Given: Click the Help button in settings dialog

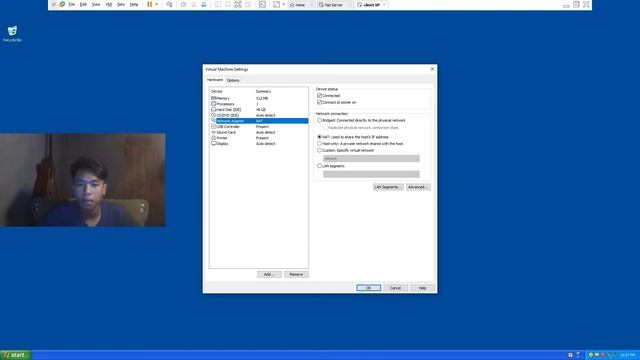Looking at the screenshot, I should 422,288.
